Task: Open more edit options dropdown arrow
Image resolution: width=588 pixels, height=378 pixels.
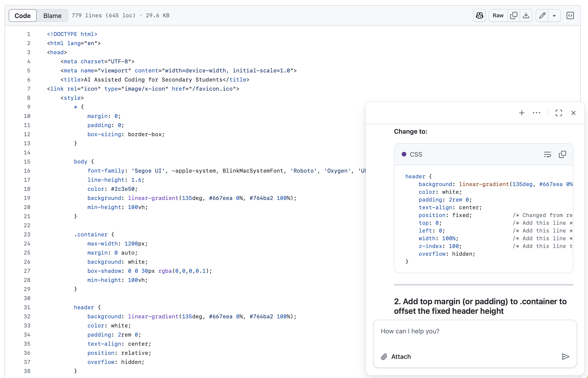Action: 554,15
